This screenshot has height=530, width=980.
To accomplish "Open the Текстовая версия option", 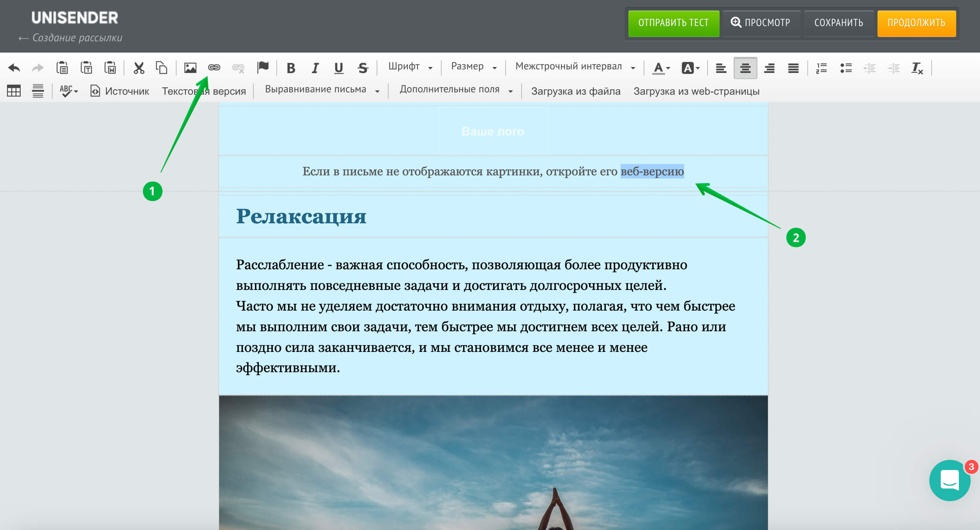I will [204, 91].
